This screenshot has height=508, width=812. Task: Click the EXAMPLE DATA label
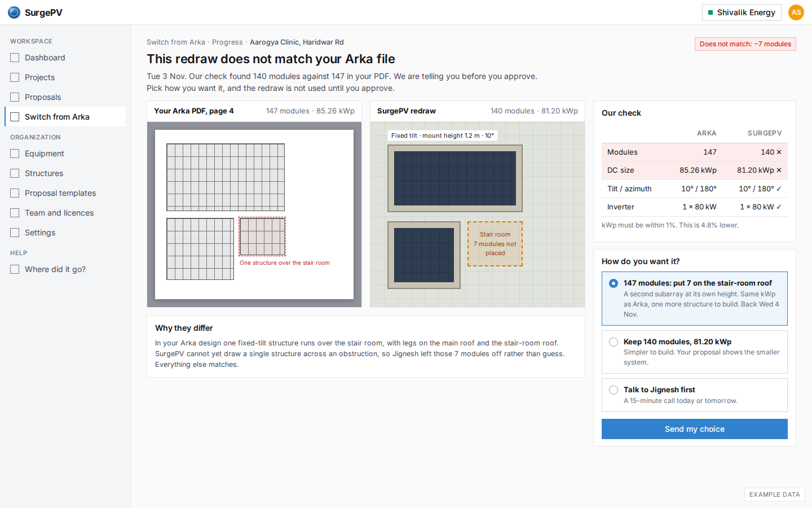click(x=775, y=494)
